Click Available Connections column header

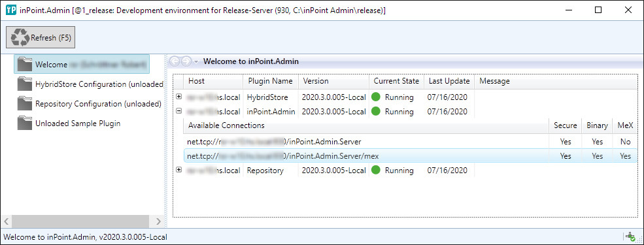pos(366,125)
